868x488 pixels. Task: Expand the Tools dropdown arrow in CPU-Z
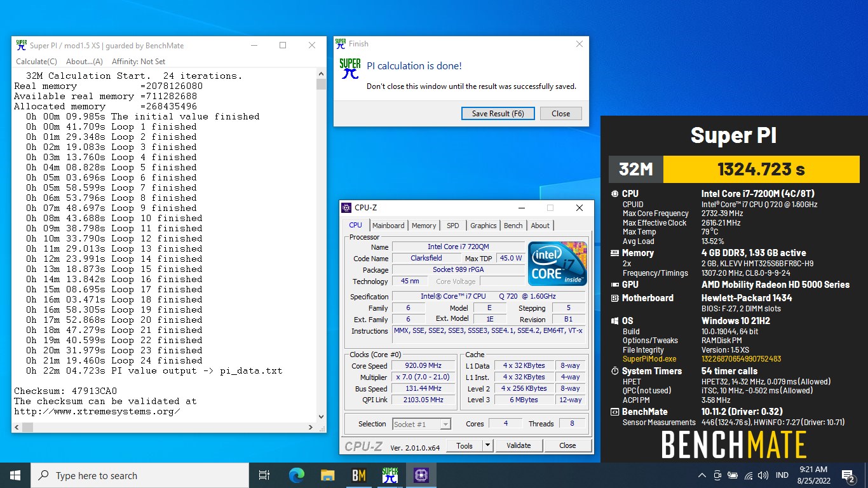(487, 446)
